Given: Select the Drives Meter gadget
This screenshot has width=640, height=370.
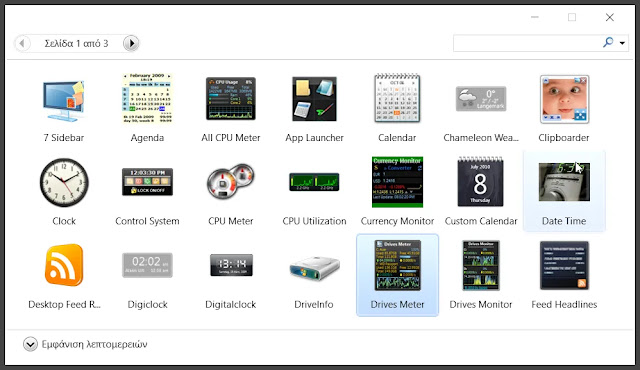Looking at the screenshot, I should tap(398, 275).
